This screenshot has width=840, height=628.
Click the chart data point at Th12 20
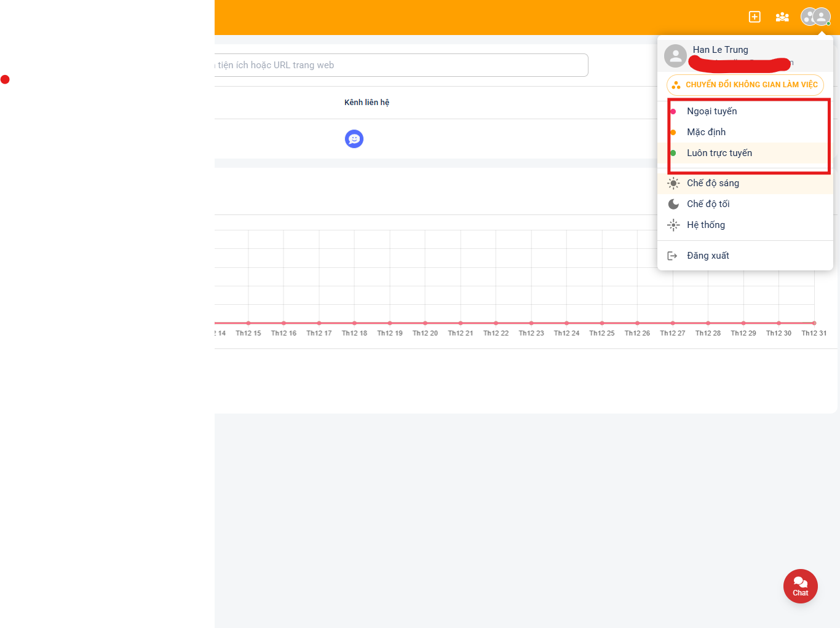pos(425,323)
